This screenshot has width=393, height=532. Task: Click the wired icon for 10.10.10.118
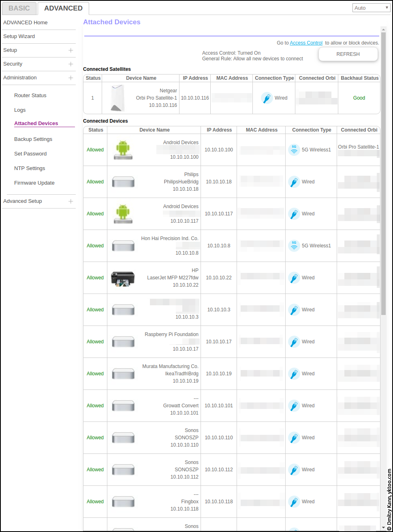294,502
